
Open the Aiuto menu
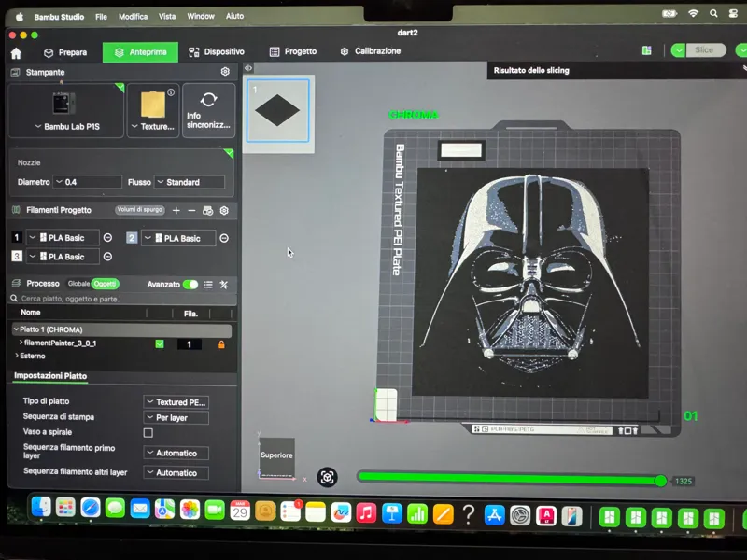tap(234, 16)
